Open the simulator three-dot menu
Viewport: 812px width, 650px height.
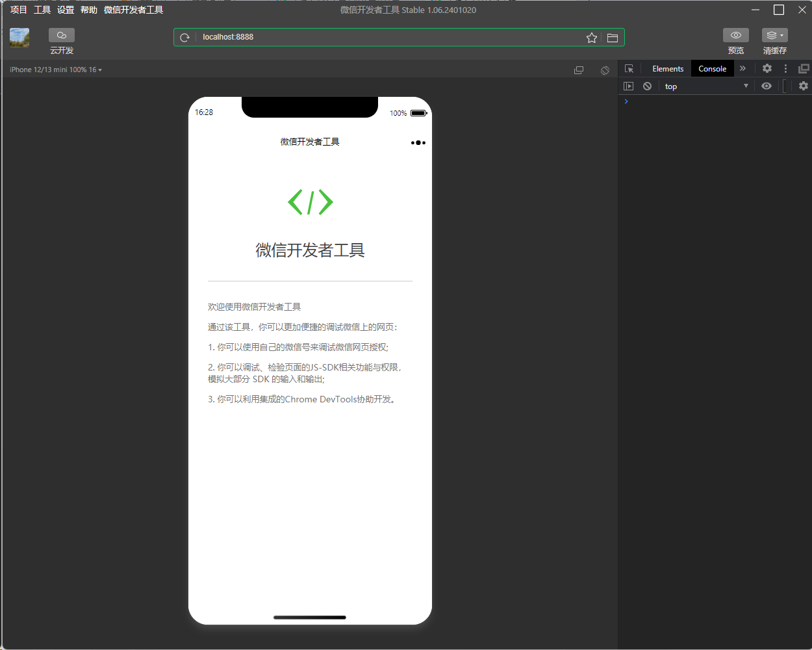tap(418, 143)
